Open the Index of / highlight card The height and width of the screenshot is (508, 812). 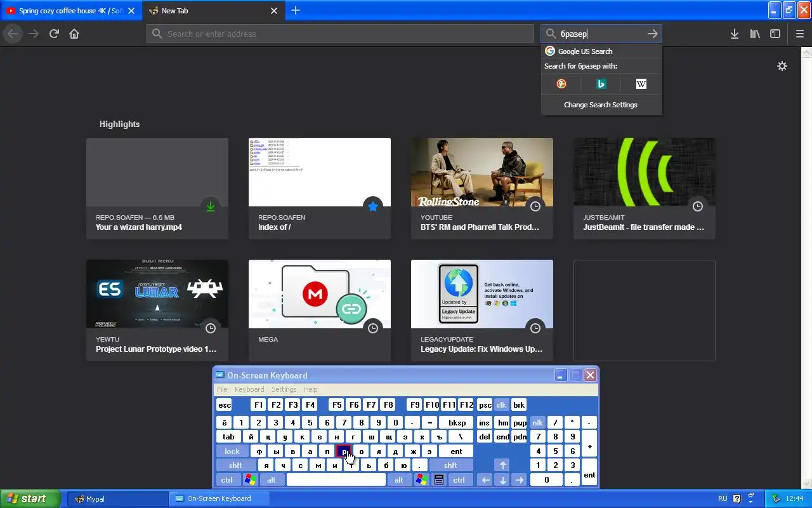tap(320, 189)
